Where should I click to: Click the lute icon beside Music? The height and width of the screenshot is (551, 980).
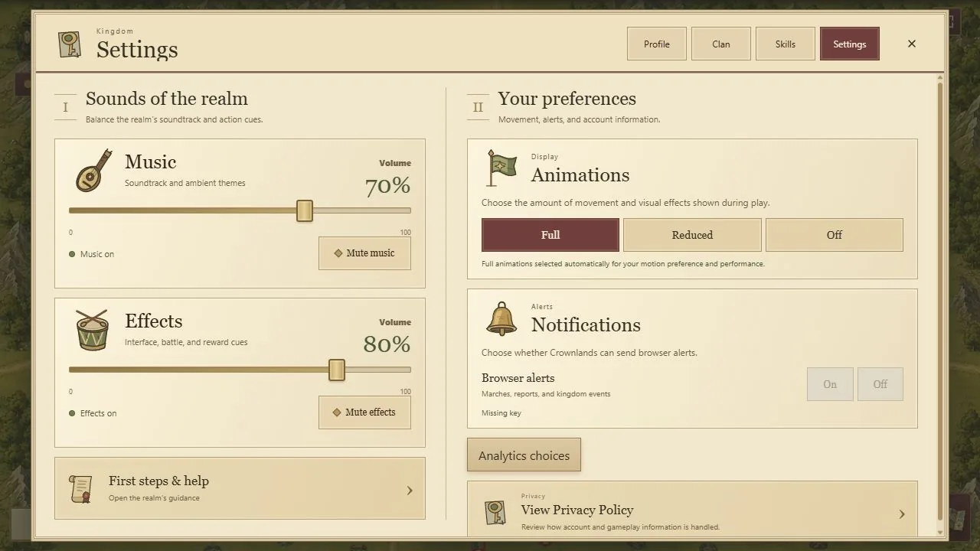click(93, 170)
